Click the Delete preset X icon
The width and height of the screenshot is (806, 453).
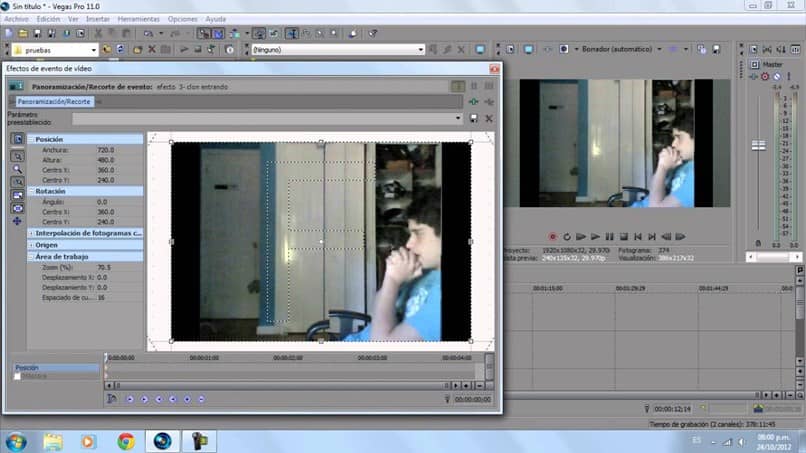coord(489,118)
